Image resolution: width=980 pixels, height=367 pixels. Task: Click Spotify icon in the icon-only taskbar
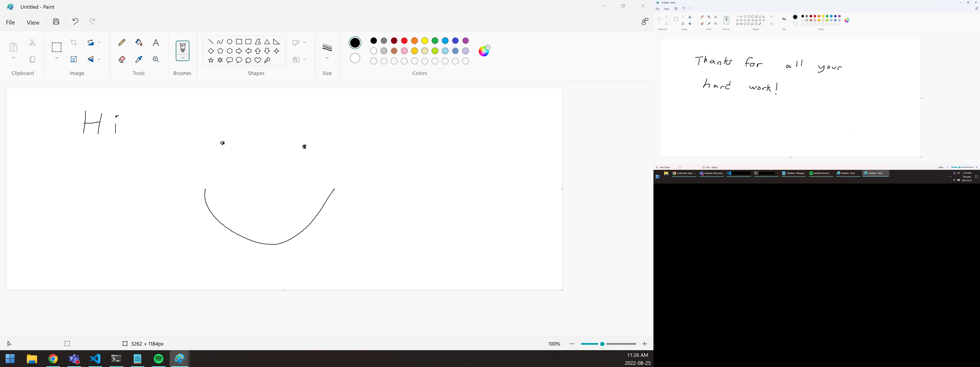pos(159,359)
